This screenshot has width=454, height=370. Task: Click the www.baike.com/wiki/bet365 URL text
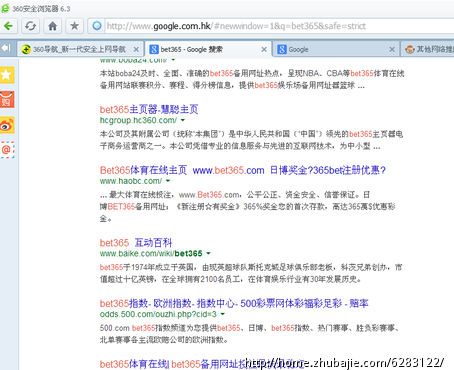point(151,253)
